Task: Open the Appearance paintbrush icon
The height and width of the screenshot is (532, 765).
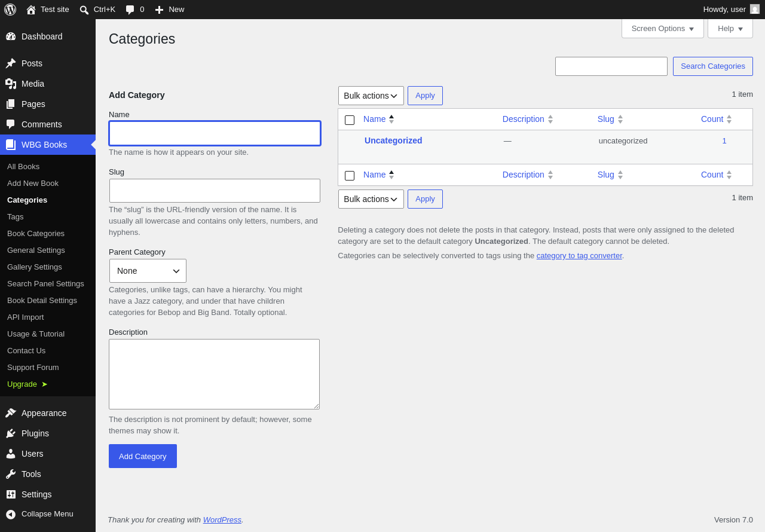Action: pos(11,413)
